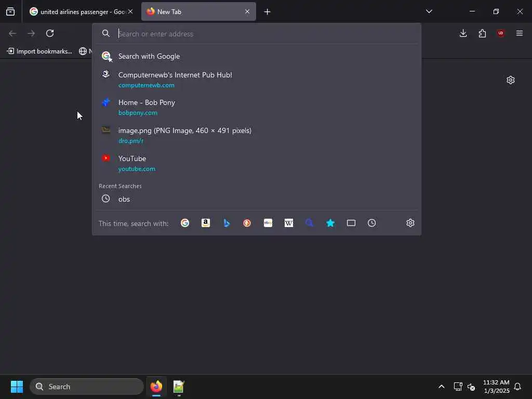
Task: Close the united airlines passenger tab
Action: click(x=130, y=11)
